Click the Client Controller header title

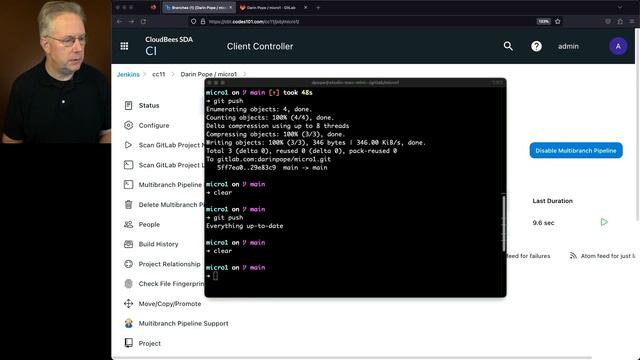(260, 46)
